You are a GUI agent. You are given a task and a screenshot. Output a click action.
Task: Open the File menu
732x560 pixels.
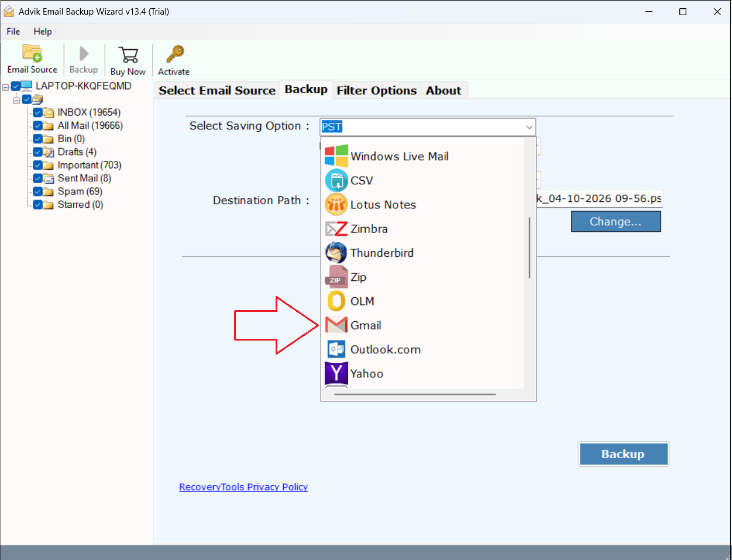point(13,32)
